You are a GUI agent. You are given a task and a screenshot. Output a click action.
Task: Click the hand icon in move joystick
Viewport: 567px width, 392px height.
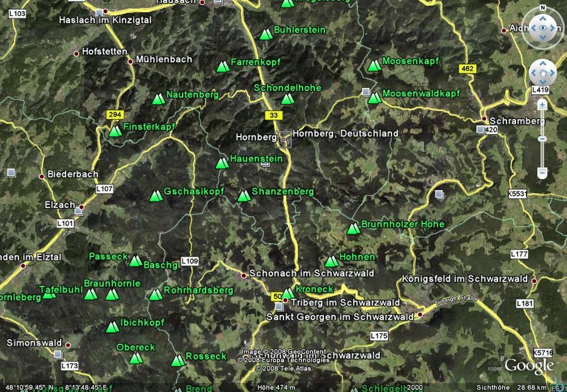point(542,72)
